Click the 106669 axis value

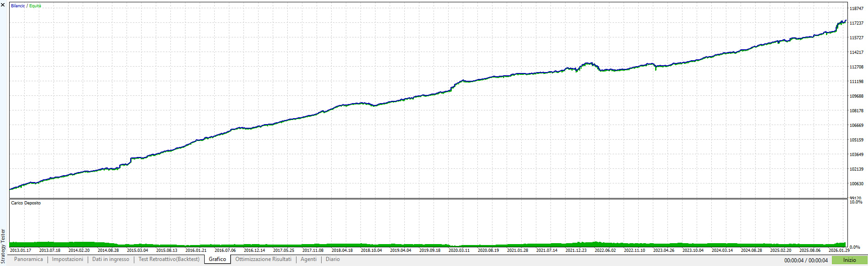[x=856, y=125]
